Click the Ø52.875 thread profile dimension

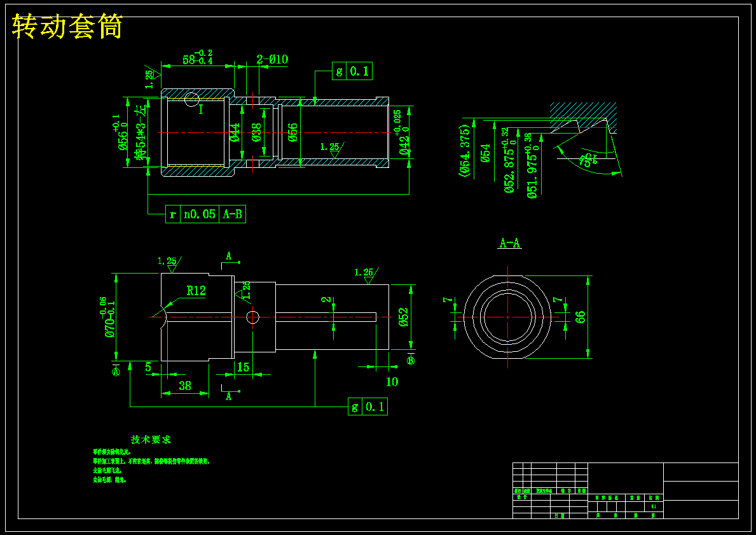[x=511, y=160]
